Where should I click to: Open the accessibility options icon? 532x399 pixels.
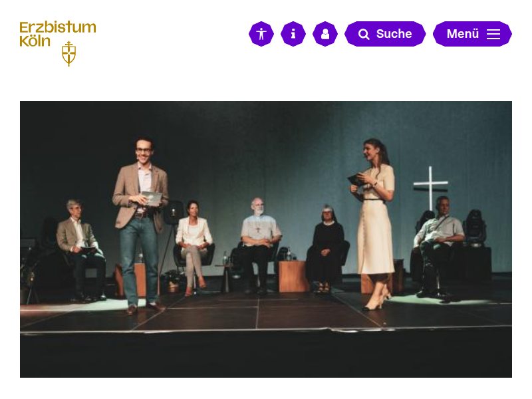click(261, 34)
